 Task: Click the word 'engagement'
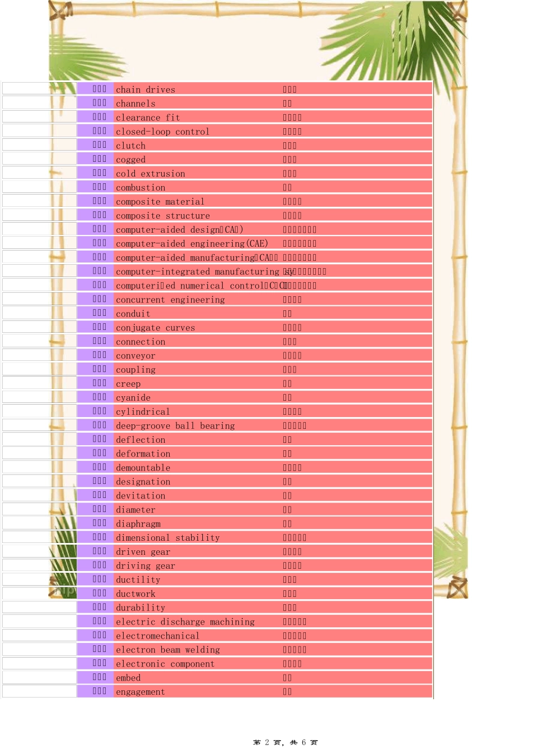[141, 692]
